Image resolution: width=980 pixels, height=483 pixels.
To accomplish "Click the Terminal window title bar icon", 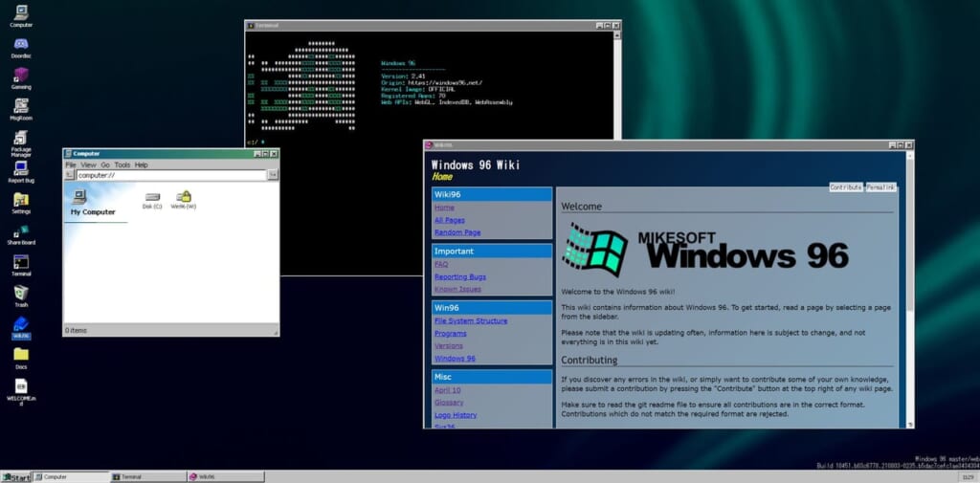I will 250,26.
